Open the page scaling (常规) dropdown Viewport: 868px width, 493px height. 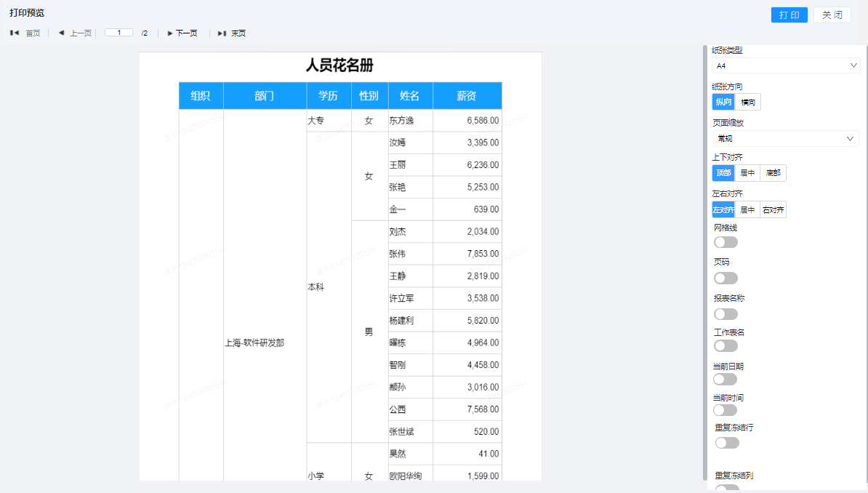[x=785, y=139]
